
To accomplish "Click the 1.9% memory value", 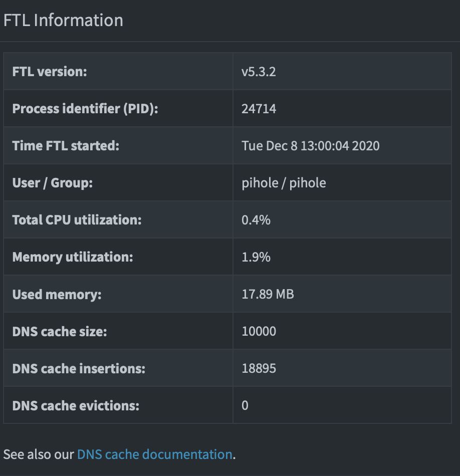I will (x=255, y=257).
